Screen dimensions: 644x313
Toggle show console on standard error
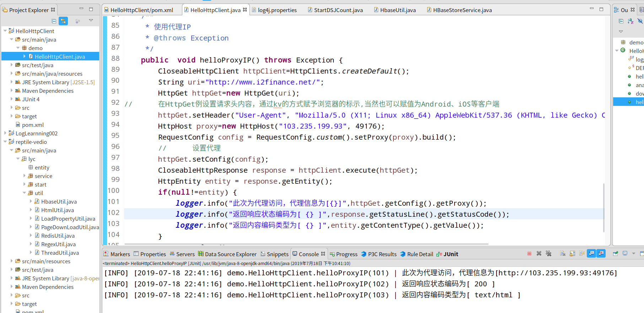click(x=601, y=254)
